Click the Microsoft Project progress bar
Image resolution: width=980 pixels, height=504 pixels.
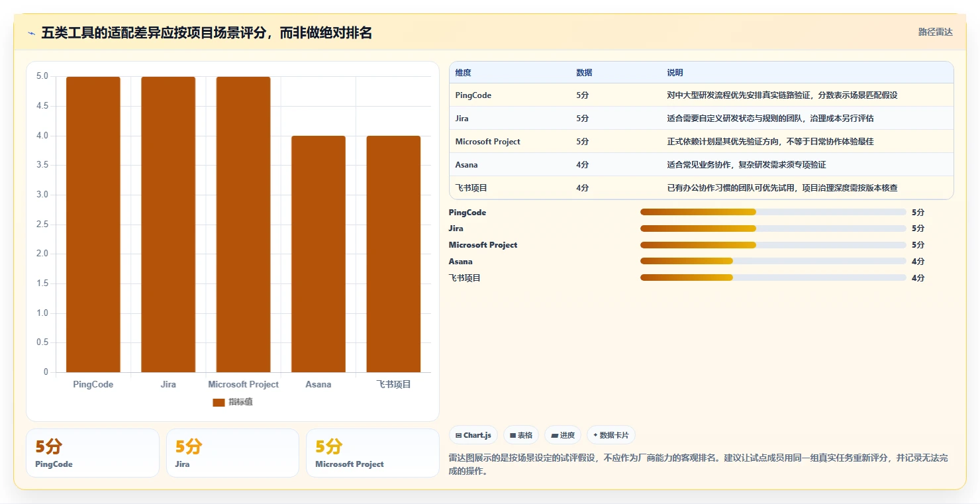pyautogui.click(x=773, y=244)
